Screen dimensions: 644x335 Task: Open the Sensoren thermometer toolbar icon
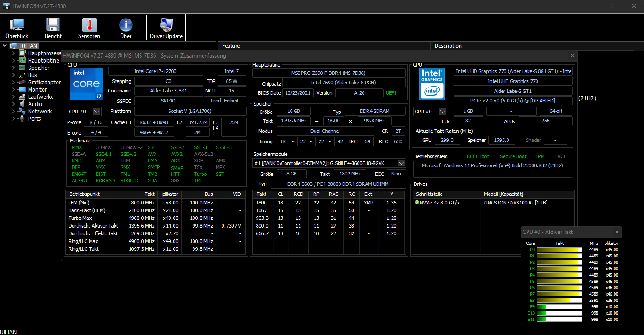(89, 28)
